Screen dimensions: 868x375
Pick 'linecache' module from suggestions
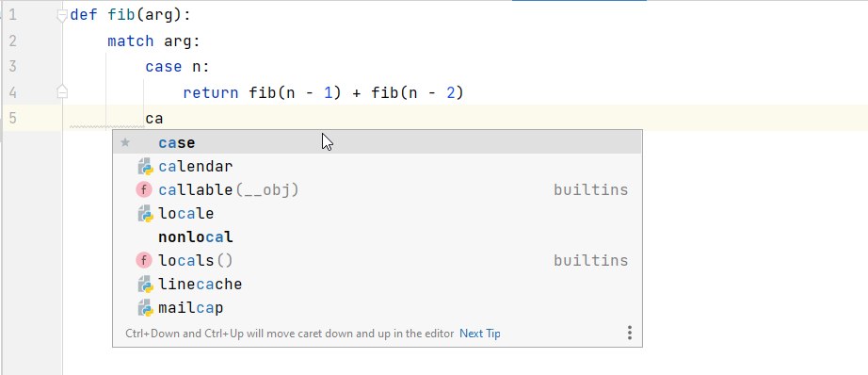(x=377, y=285)
